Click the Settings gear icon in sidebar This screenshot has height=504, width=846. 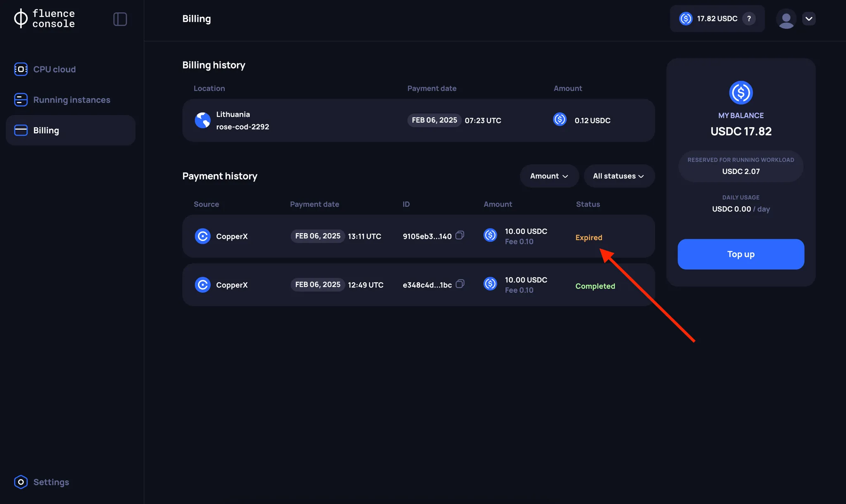[x=20, y=482]
